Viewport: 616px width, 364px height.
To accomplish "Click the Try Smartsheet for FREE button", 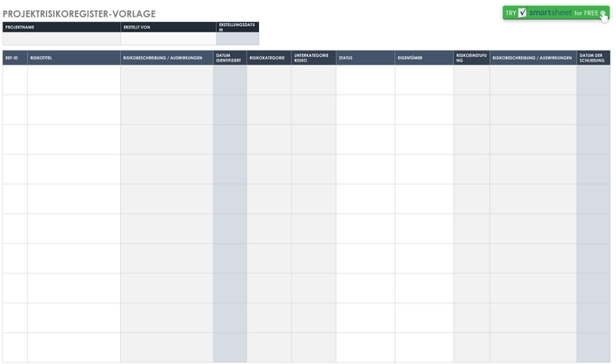I will click(x=556, y=13).
